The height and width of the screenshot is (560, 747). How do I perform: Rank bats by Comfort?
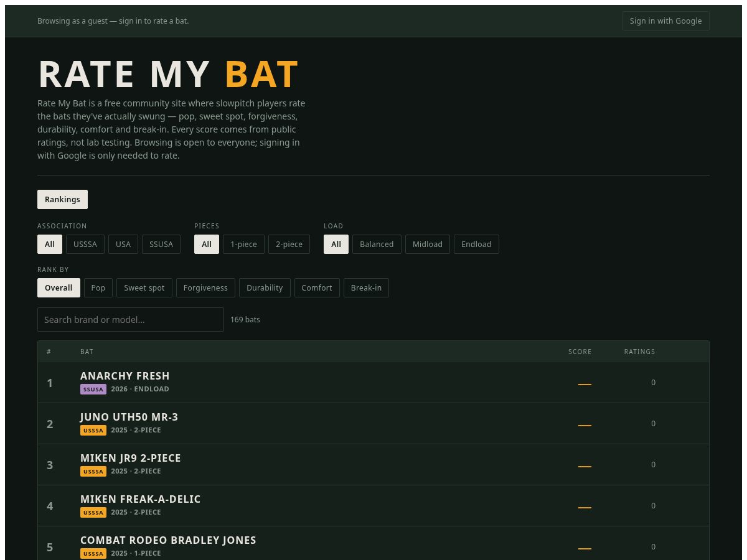pyautogui.click(x=317, y=287)
